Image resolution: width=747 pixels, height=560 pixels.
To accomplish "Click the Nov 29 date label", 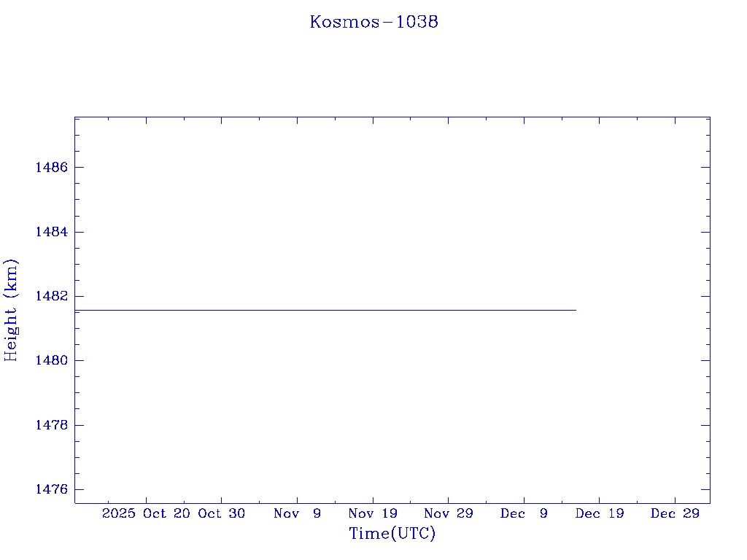I will click(448, 513).
